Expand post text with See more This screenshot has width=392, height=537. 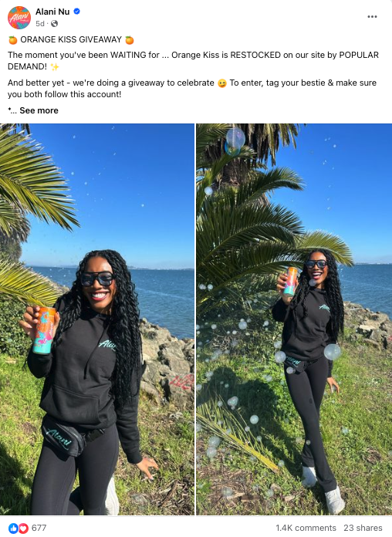tap(39, 110)
